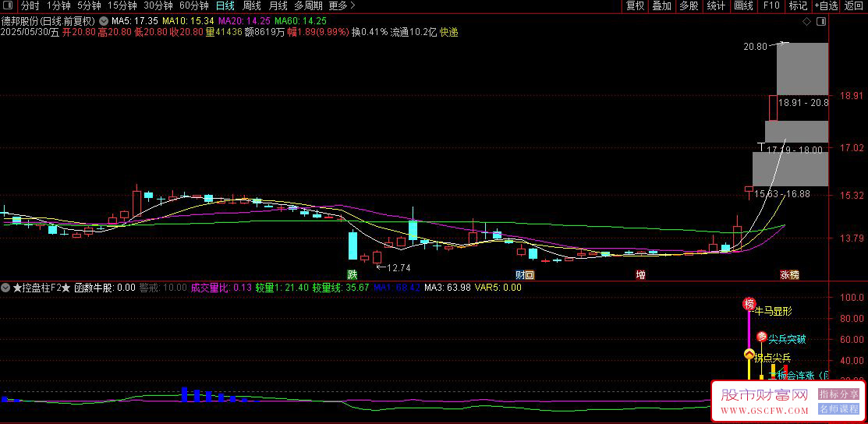Click the 返回 back button
868x424 pixels.
854,6
